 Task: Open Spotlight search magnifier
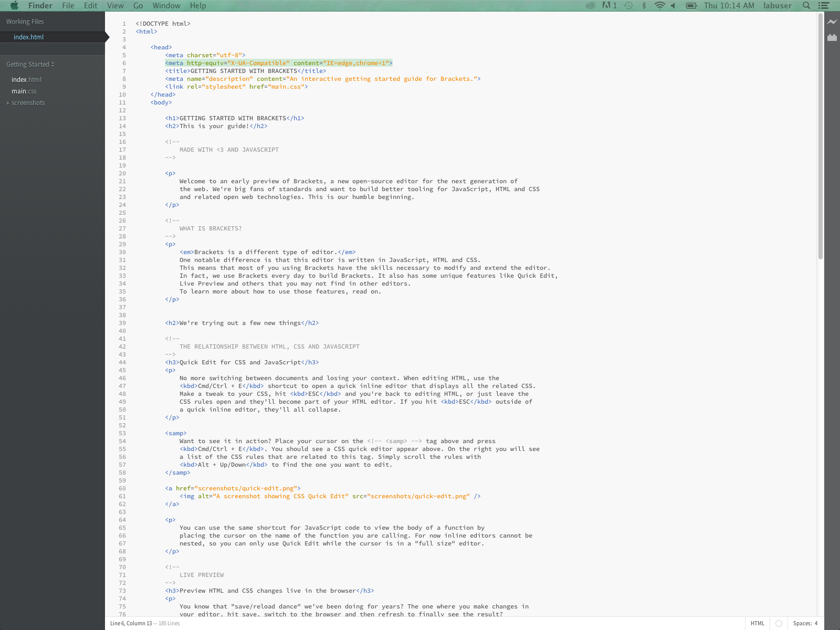pos(806,6)
